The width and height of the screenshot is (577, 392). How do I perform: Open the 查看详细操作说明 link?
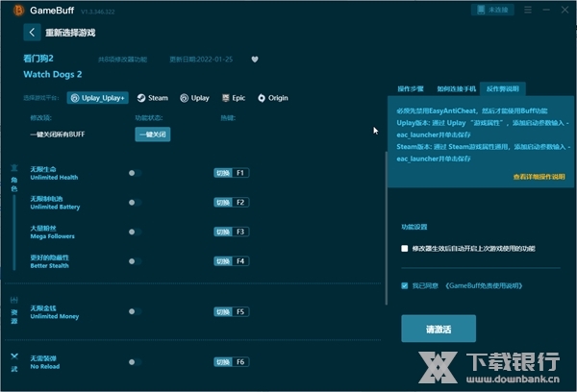(x=538, y=177)
